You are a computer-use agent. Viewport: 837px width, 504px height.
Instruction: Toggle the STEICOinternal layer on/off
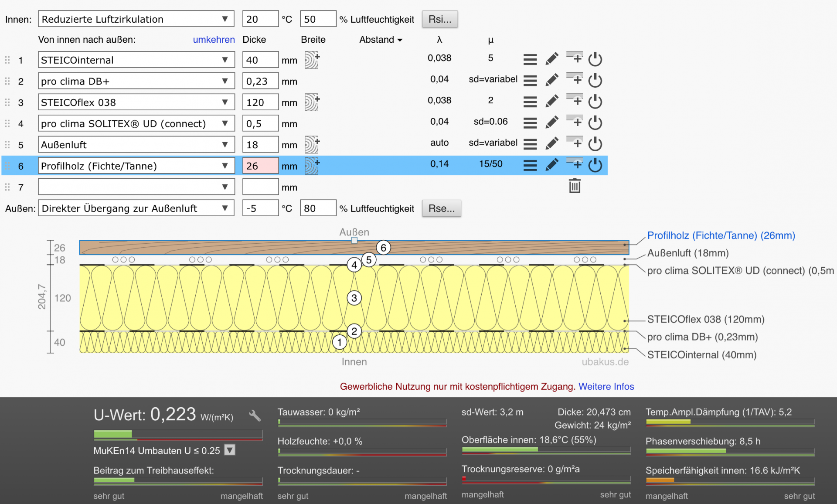click(x=595, y=59)
